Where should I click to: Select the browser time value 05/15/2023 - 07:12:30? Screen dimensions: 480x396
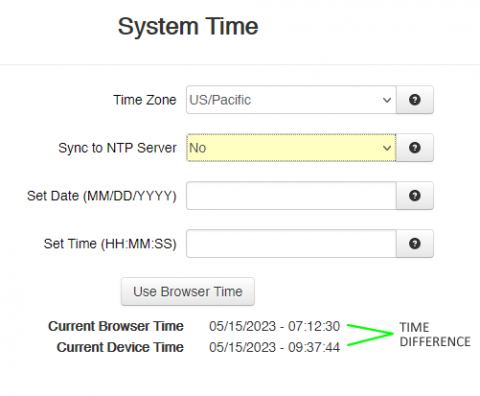[274, 326]
